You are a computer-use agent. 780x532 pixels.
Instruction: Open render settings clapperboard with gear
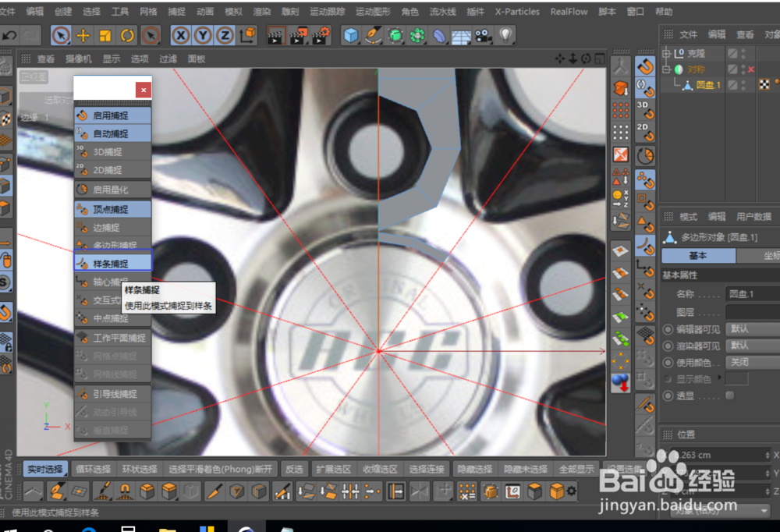click(x=321, y=35)
